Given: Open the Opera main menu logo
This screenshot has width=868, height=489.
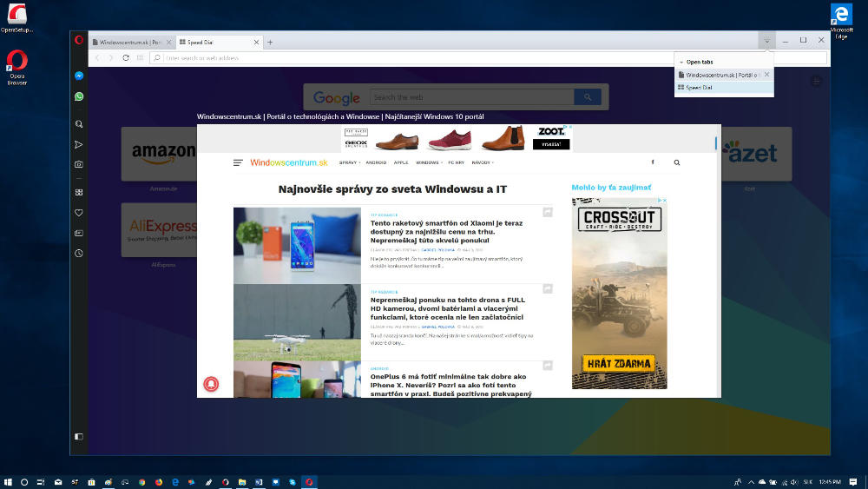Looking at the screenshot, I should [79, 40].
